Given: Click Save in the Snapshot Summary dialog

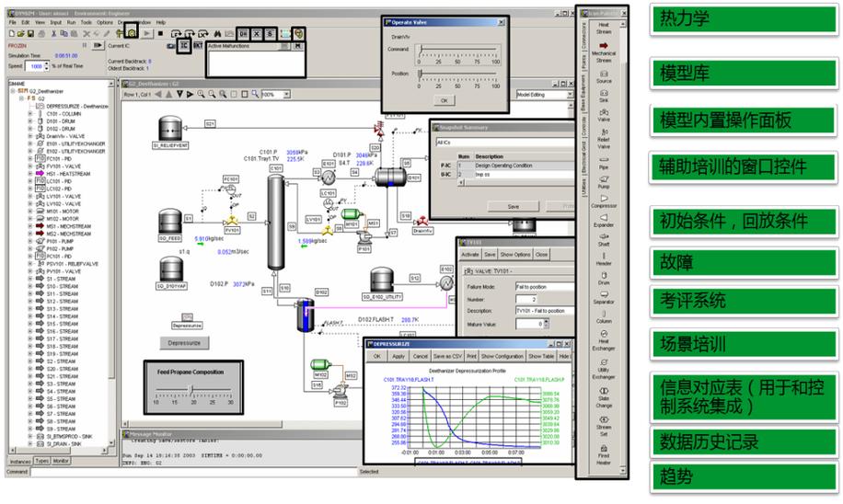Looking at the screenshot, I should pyautogui.click(x=514, y=206).
